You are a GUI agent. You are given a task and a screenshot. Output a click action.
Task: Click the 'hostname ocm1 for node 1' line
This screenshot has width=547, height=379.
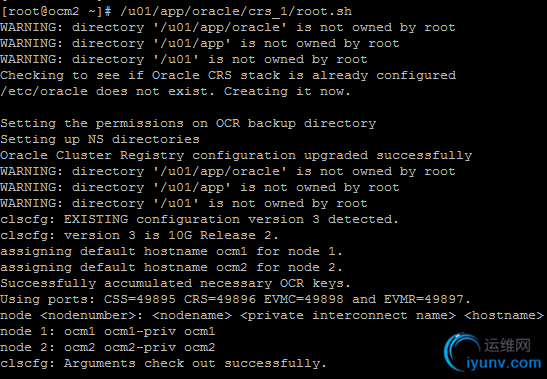tap(171, 252)
